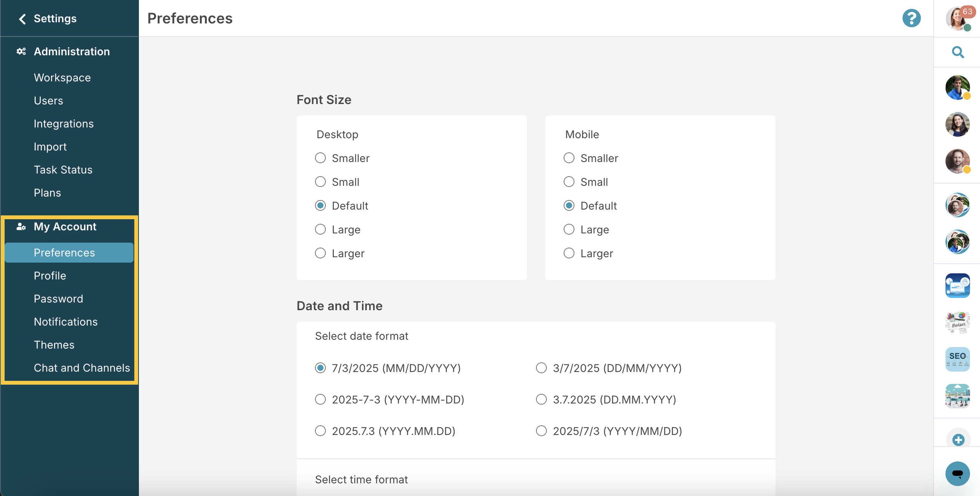Select Mobile Default font size
The width and height of the screenshot is (980, 496).
(569, 206)
